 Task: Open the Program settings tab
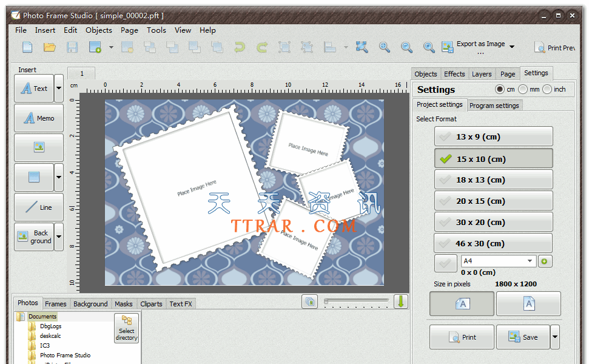click(494, 106)
